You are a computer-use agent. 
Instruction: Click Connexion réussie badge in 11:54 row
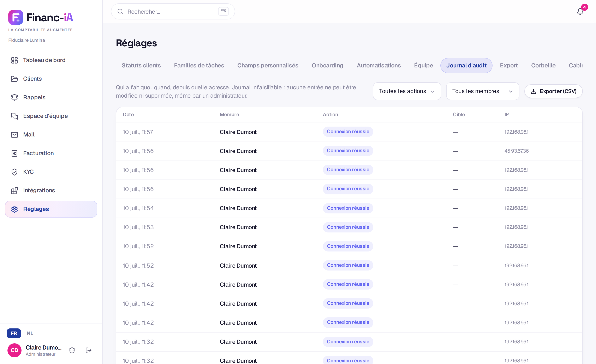pyautogui.click(x=348, y=208)
